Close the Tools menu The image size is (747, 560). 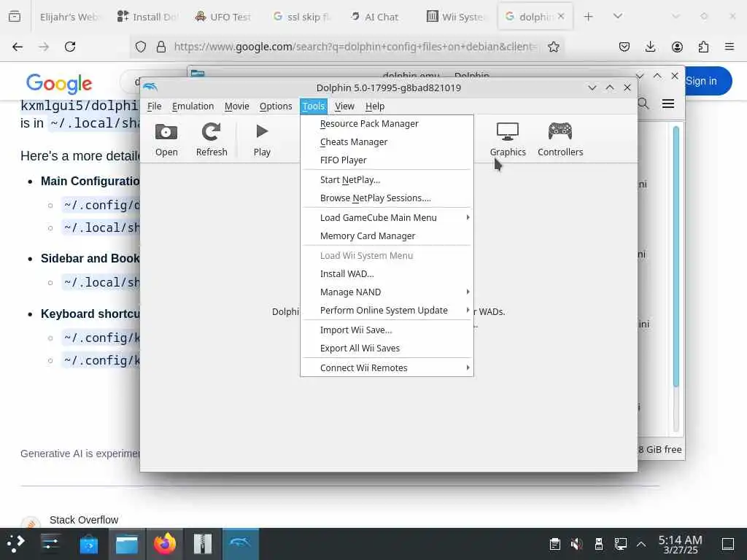(314, 106)
